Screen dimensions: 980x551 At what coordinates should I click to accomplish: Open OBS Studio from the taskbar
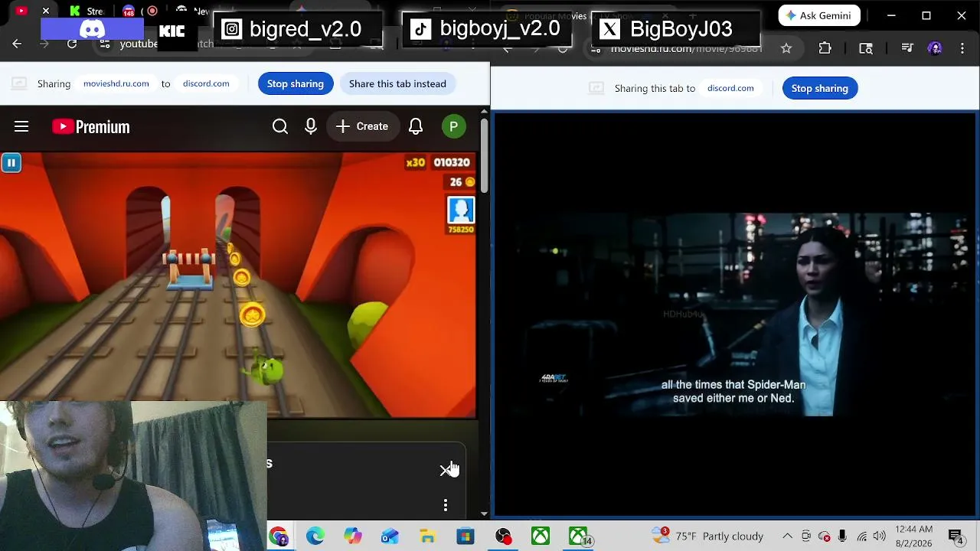(x=503, y=536)
